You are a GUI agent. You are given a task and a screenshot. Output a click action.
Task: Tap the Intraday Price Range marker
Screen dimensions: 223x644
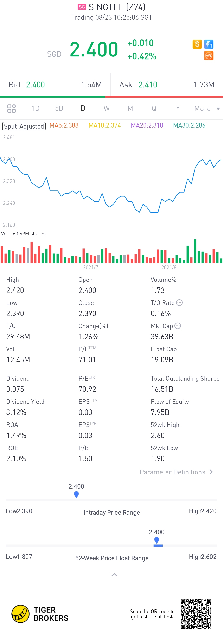[x=76, y=494]
